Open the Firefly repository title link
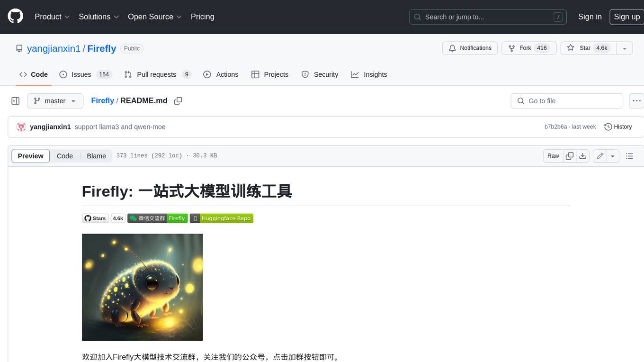The image size is (644, 362). click(101, 48)
